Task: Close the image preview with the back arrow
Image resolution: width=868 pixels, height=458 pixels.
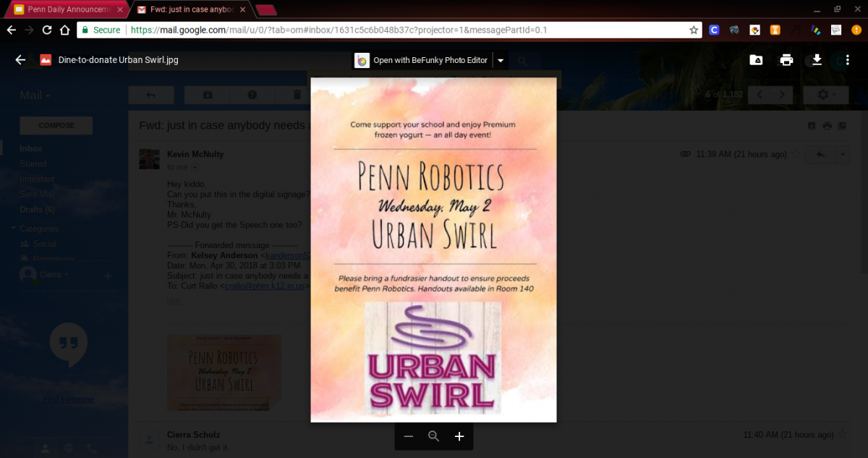Action: pos(20,60)
